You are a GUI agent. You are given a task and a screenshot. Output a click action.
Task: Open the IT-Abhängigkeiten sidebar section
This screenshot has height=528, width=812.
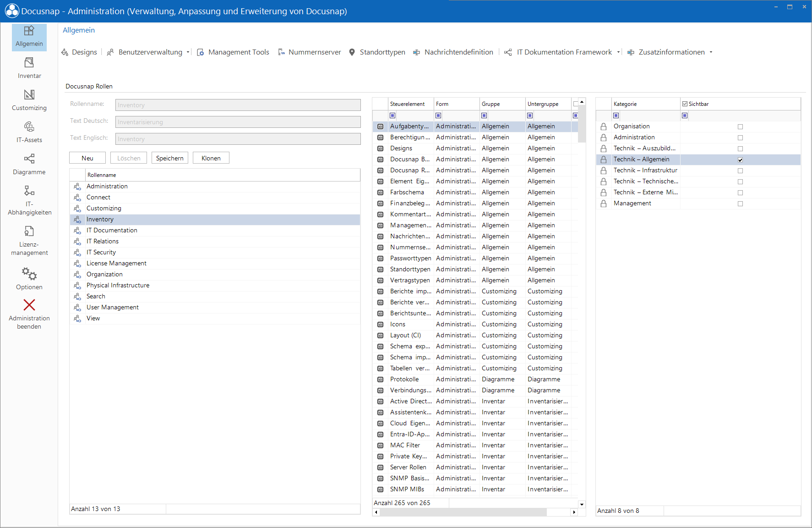[x=29, y=200]
